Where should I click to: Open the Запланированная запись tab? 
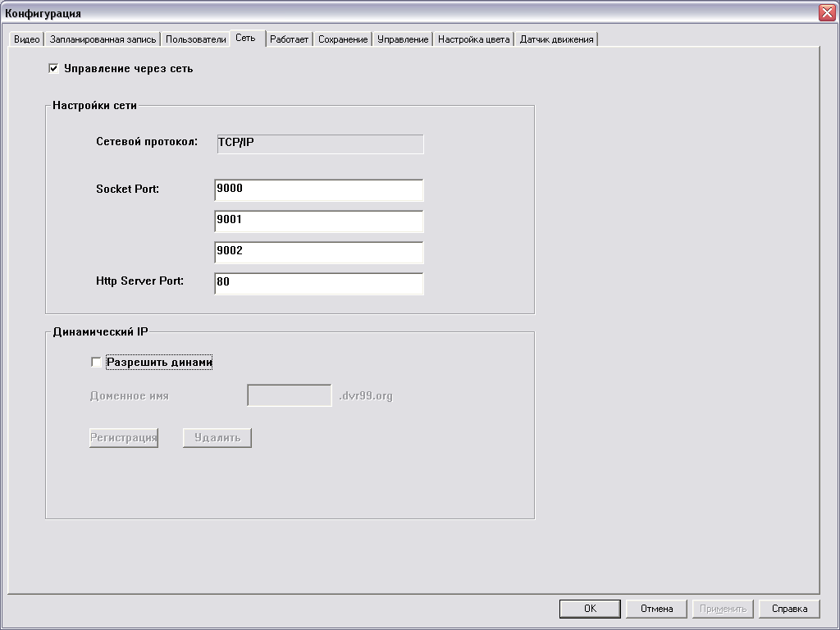[x=103, y=39]
